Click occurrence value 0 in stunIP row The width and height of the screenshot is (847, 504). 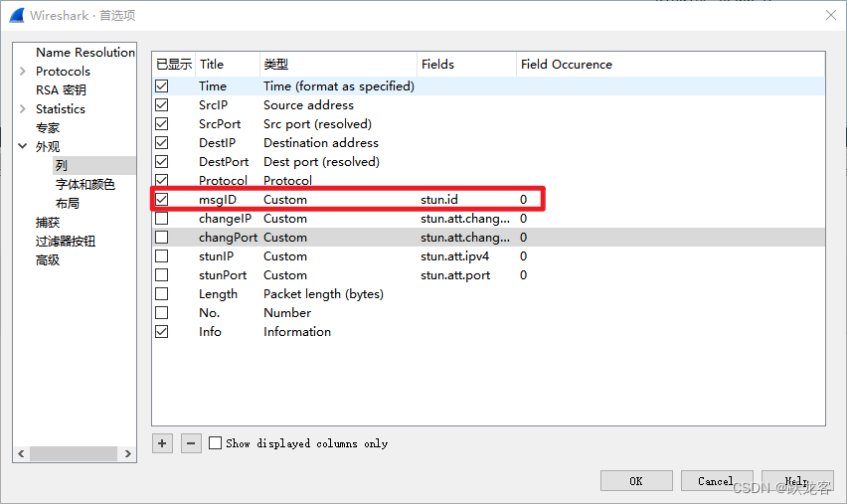pyautogui.click(x=523, y=256)
